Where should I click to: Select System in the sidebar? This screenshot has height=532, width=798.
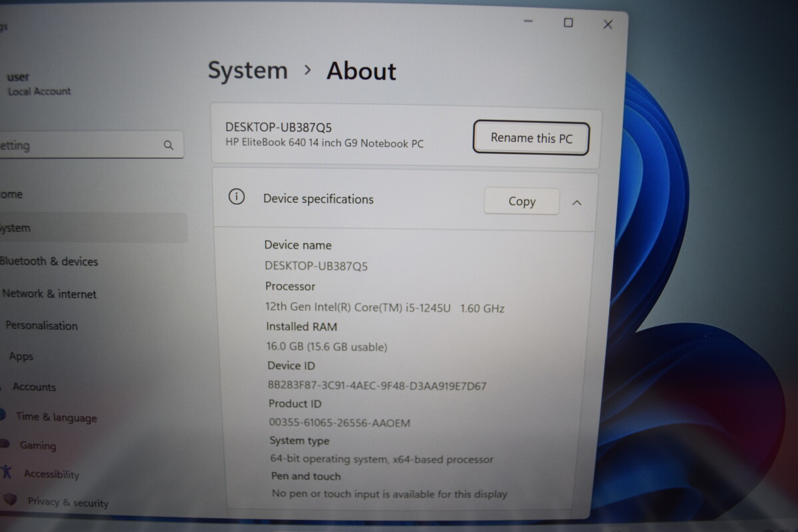point(92,228)
